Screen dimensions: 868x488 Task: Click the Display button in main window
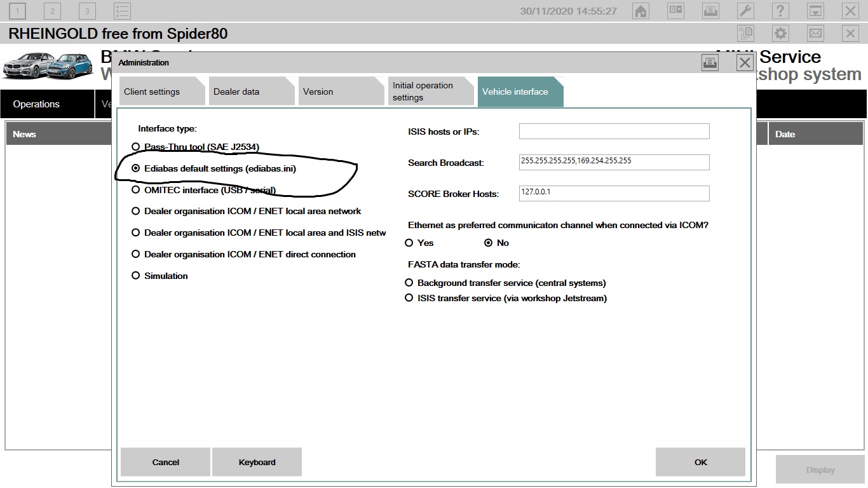[x=820, y=470]
